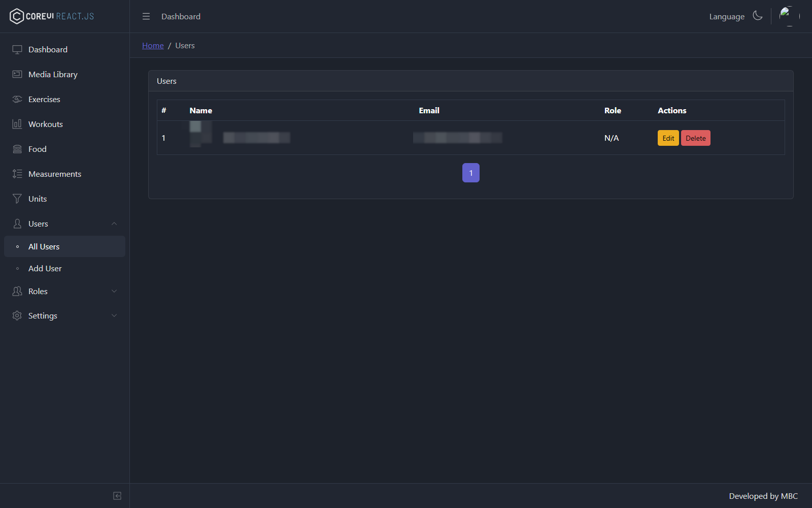Click the Media Library icon

[x=17, y=74]
